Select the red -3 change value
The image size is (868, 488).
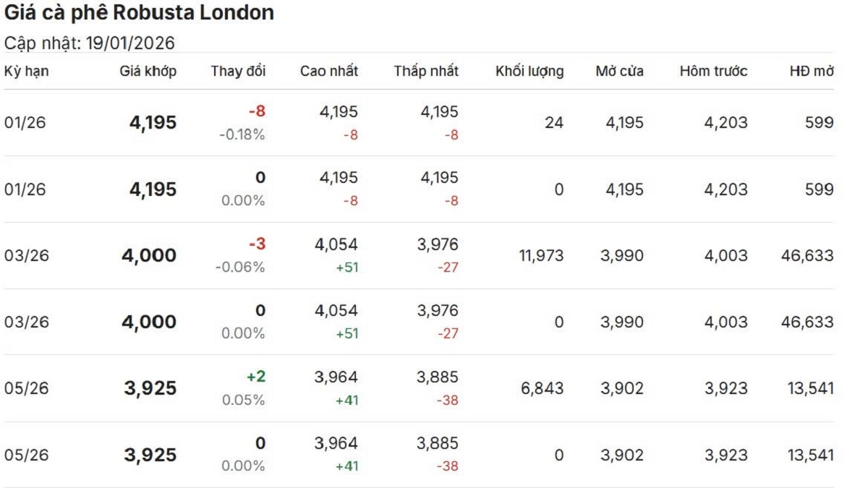point(257,244)
